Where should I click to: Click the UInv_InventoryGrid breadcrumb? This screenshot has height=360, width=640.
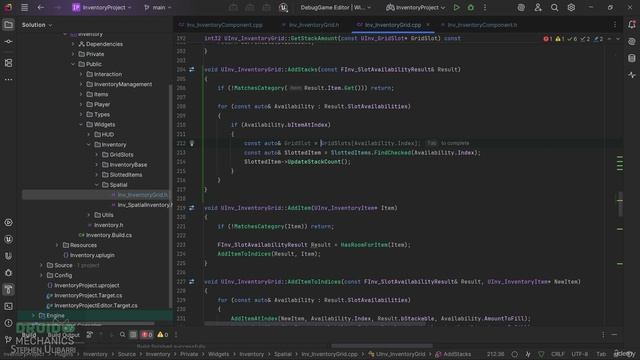pyautogui.click(x=396, y=354)
